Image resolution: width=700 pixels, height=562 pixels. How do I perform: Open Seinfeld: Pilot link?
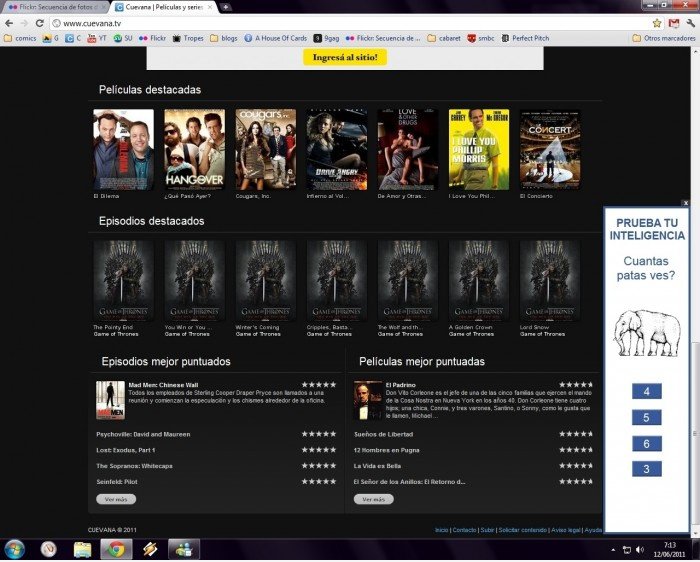pyautogui.click(x=117, y=482)
